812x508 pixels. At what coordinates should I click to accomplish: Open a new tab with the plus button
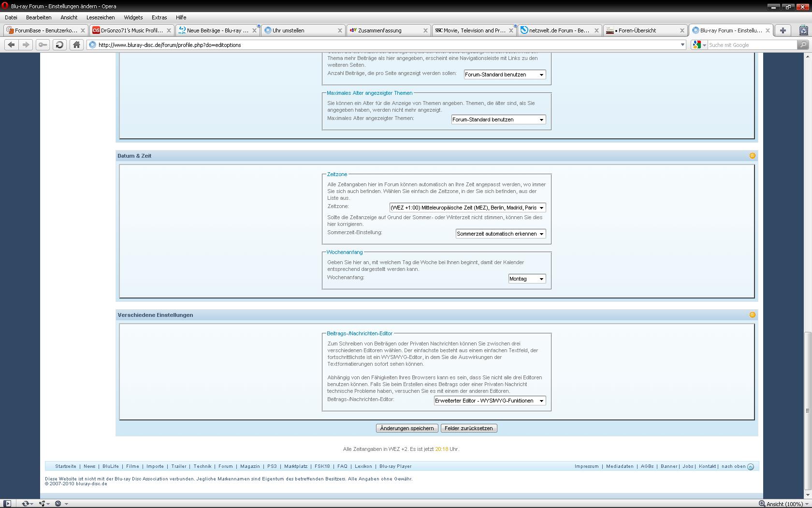pos(783,30)
